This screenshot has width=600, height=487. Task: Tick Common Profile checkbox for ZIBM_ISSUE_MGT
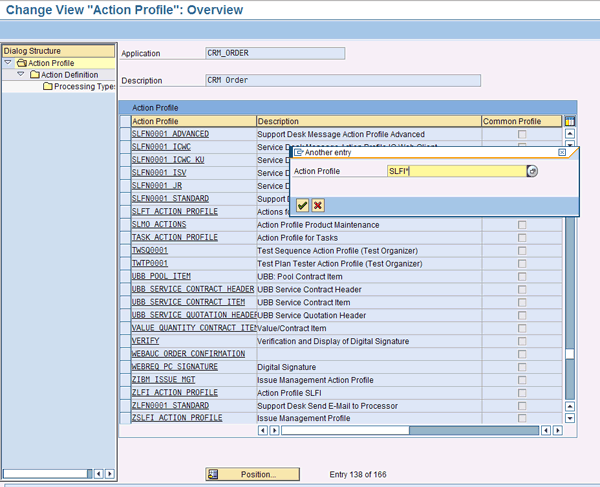point(522,380)
